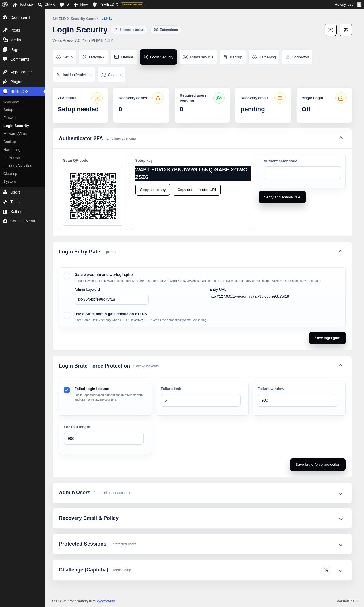Click the Recovery codes lock icon
The height and width of the screenshot is (607, 364).
[158, 98]
